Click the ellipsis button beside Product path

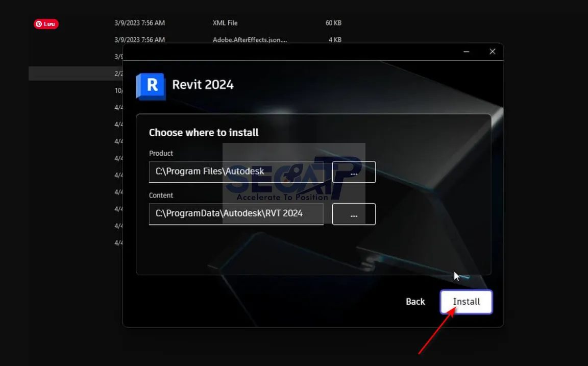(x=354, y=172)
